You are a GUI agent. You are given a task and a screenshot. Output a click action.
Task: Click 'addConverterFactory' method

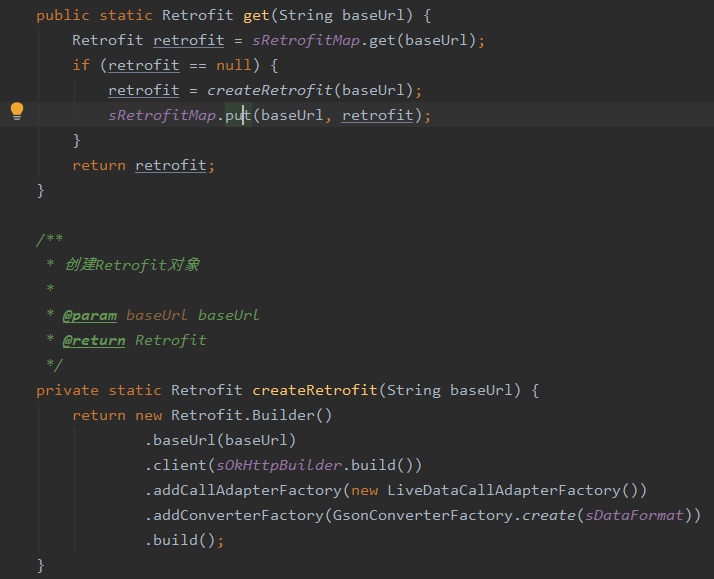coord(238,516)
